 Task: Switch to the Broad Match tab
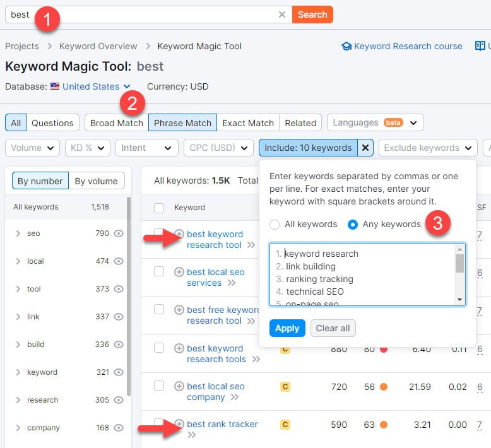pos(117,123)
